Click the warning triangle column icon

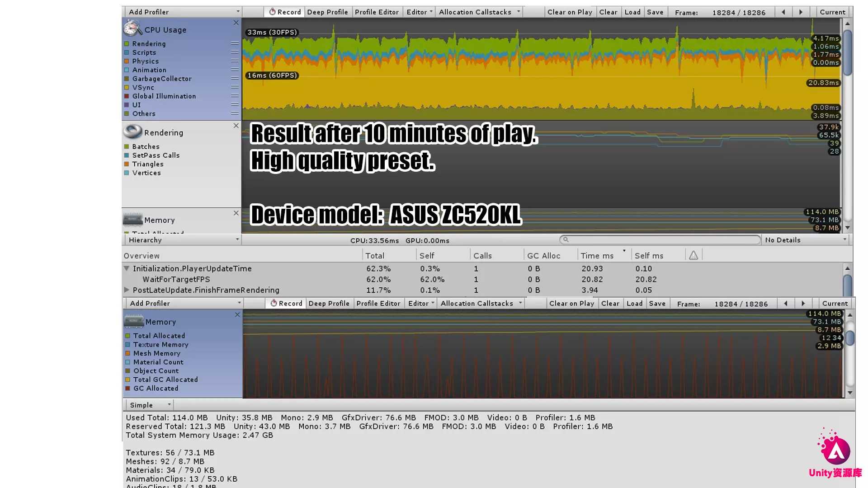[693, 255]
